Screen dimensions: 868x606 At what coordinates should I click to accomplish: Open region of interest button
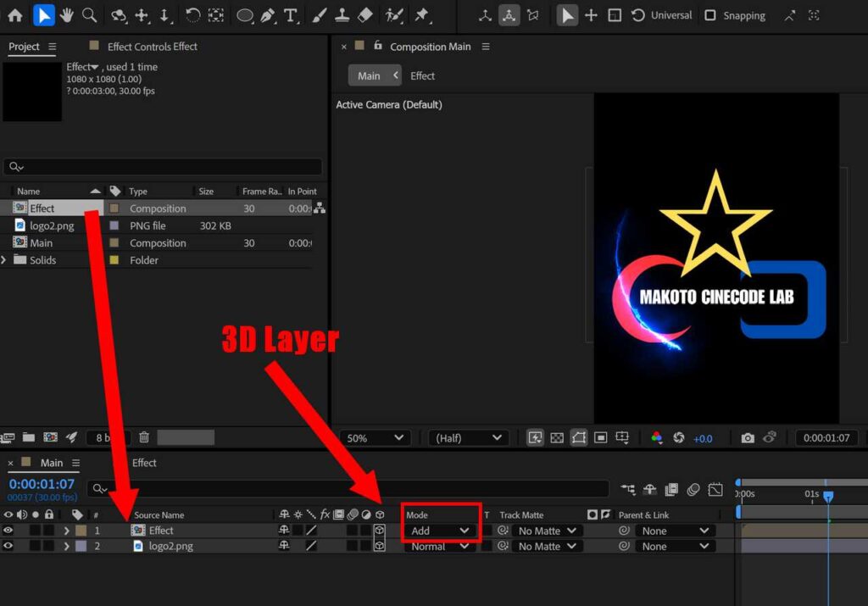(x=601, y=437)
